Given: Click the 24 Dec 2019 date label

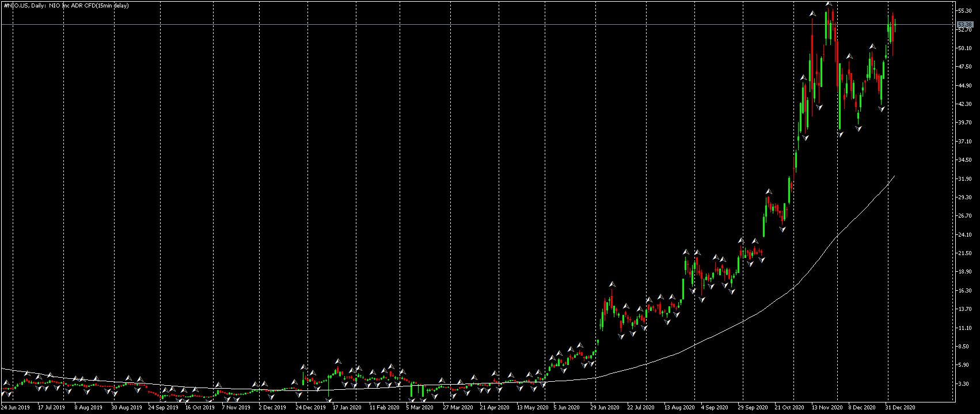Looking at the screenshot, I should (310, 408).
